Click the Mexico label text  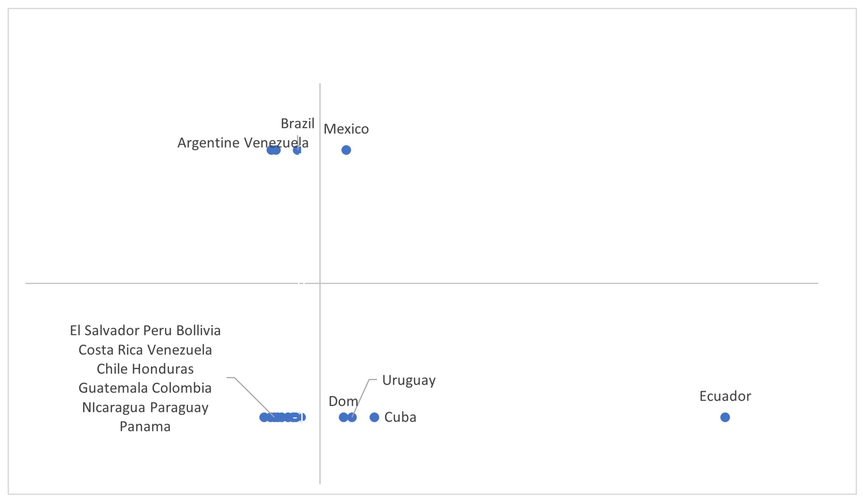346,129
